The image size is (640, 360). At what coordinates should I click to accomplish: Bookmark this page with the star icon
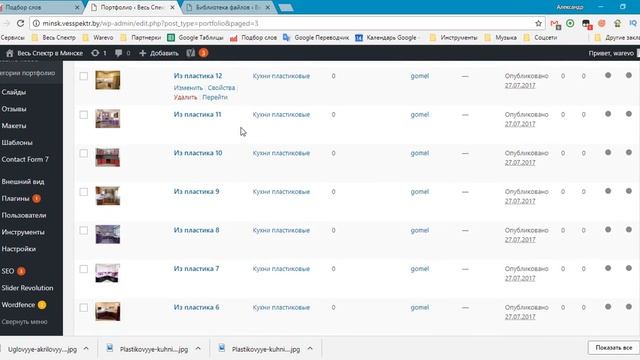[538, 23]
